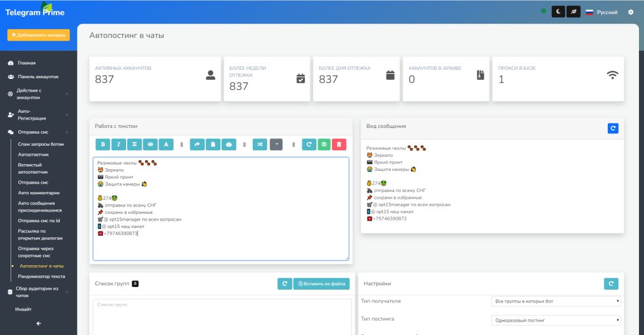Open the dark caret dropdown in text toolbar
The width and height of the screenshot is (644, 335).
tap(276, 145)
